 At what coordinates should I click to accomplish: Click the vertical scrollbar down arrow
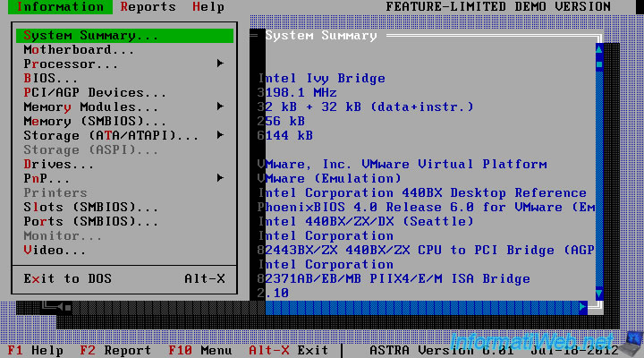(x=599, y=293)
